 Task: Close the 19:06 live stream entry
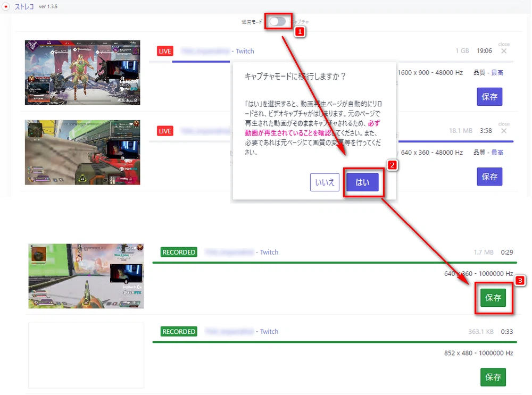[x=504, y=51]
